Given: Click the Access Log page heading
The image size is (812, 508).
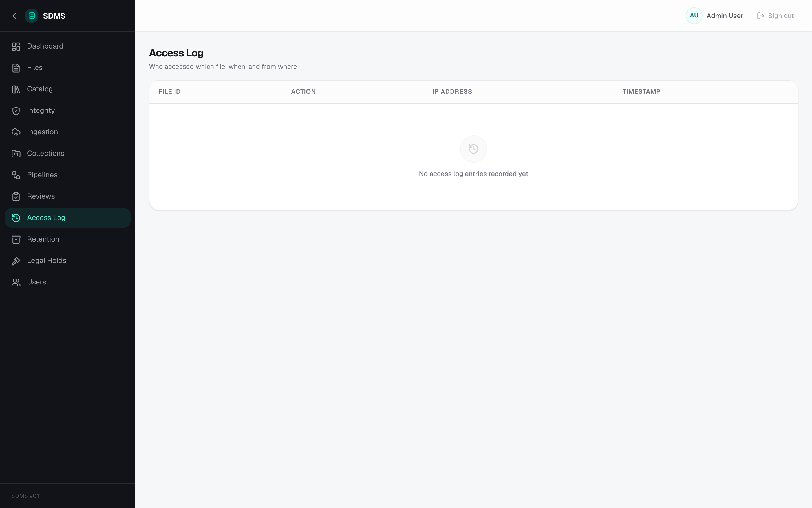Looking at the screenshot, I should 176,53.
